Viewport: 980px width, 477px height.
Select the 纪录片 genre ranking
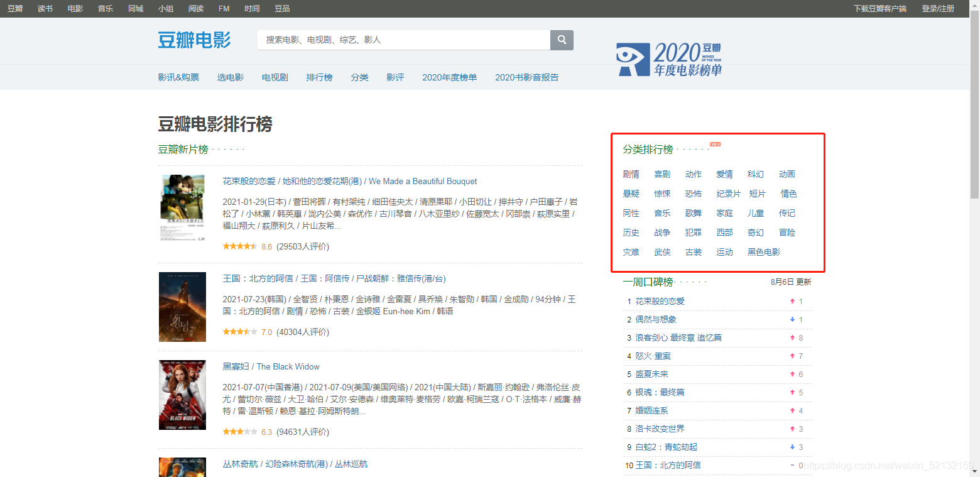(729, 194)
